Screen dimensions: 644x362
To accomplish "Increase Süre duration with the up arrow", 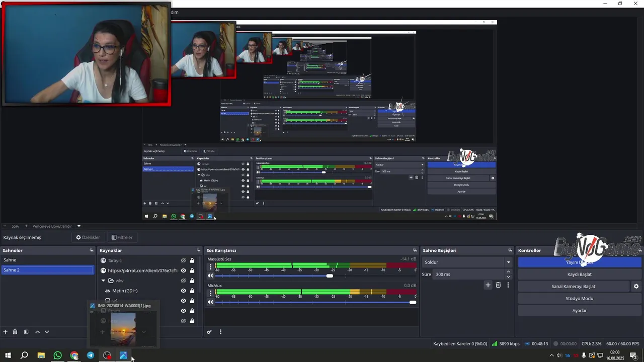I will pyautogui.click(x=508, y=271).
